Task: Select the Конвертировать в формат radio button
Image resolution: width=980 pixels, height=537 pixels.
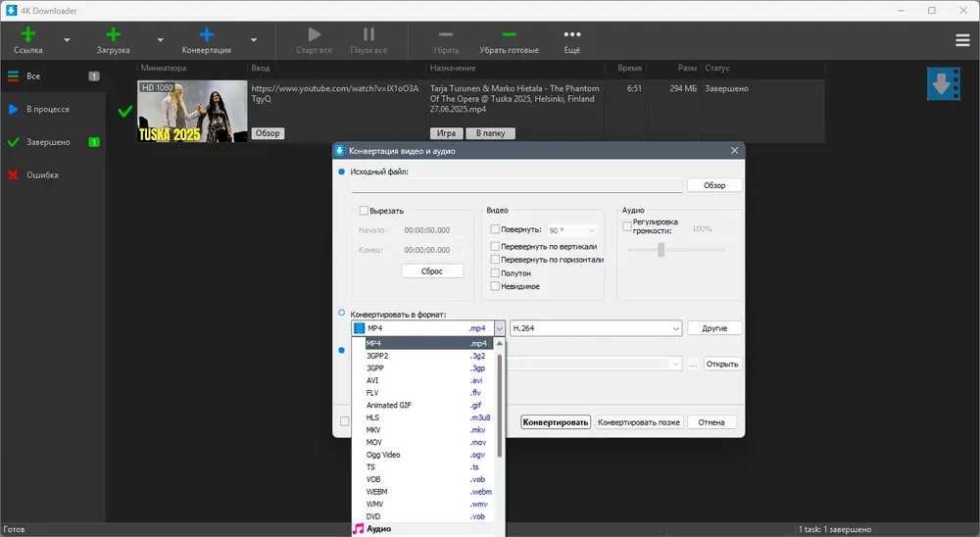Action: click(x=341, y=313)
